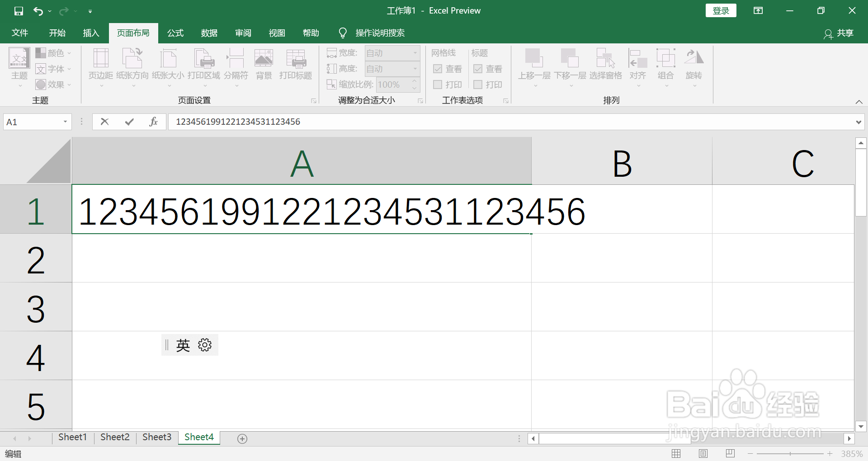Switch to Sheet2 tab
Screen dimensions: 868x461
tap(115, 437)
